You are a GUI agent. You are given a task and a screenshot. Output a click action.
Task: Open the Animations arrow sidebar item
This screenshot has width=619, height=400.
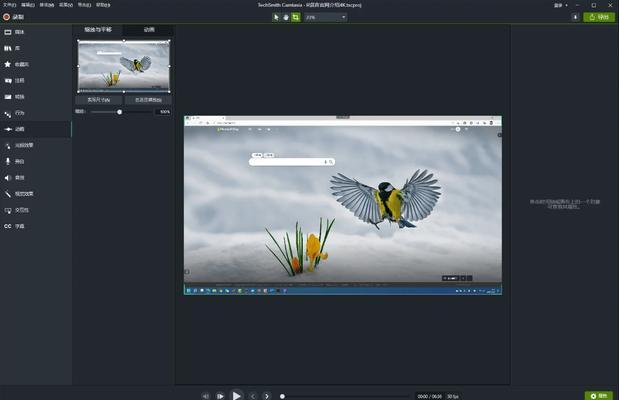coord(36,129)
